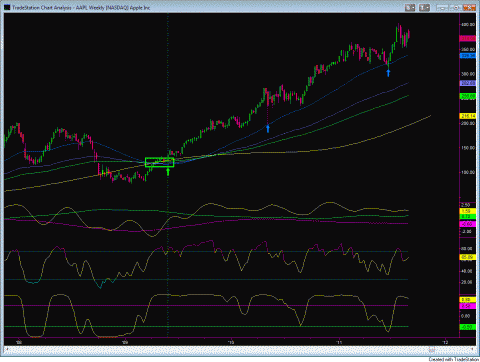Screen dimensions: 480x362
Task: Click the green moving average price label
Action: coord(468,96)
